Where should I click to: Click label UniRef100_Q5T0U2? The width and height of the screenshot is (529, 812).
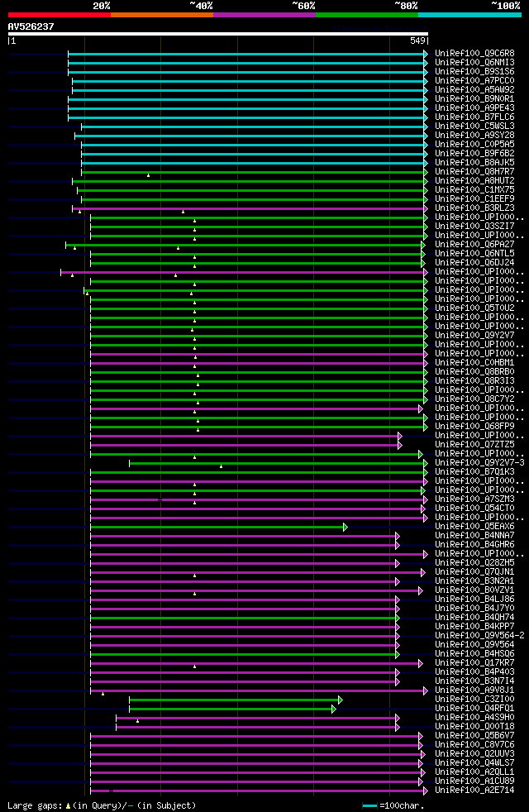[x=474, y=308]
